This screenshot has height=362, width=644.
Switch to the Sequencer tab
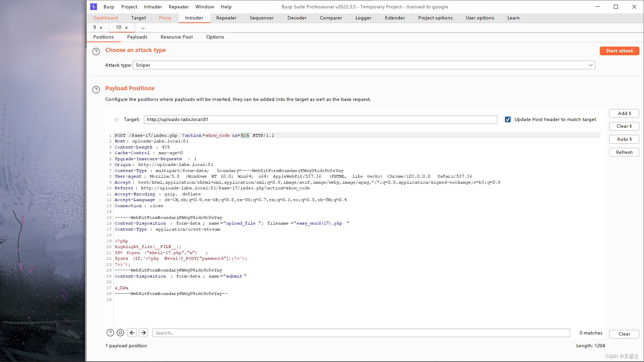coord(262,18)
